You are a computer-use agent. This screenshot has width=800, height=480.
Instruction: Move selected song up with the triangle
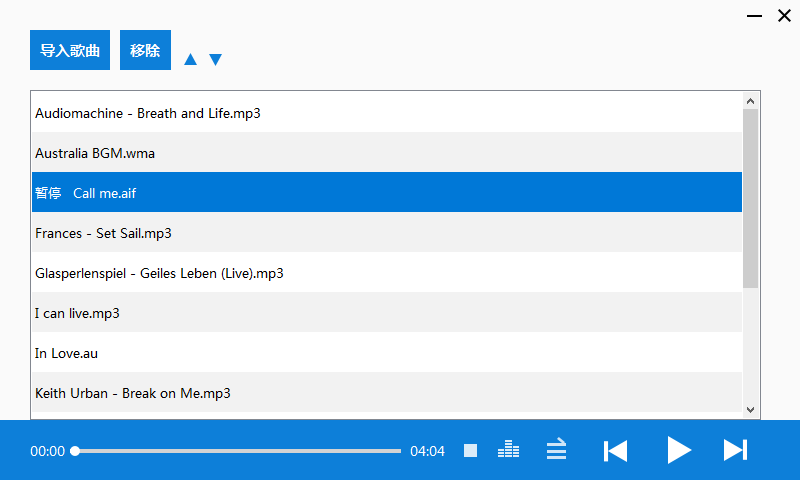point(190,59)
